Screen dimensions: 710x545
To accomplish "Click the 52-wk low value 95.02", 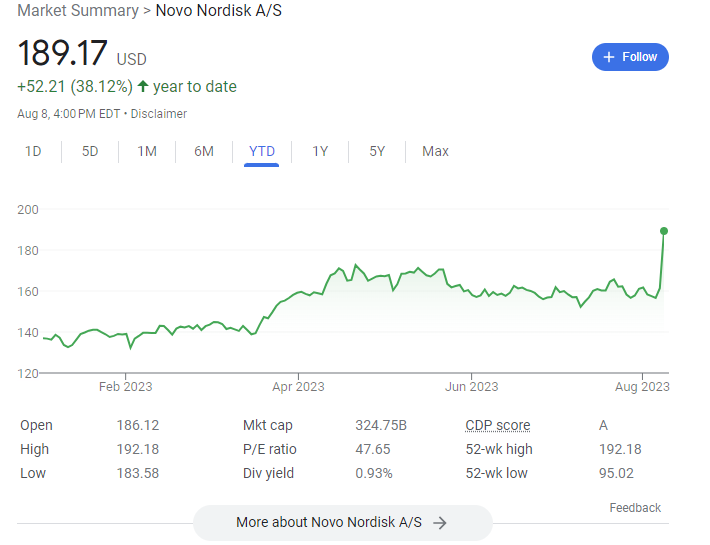I will [616, 473].
